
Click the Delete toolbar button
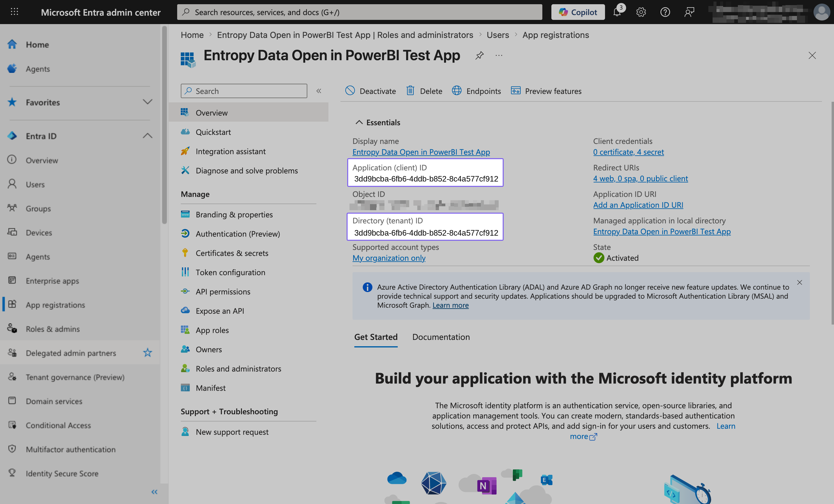click(424, 91)
